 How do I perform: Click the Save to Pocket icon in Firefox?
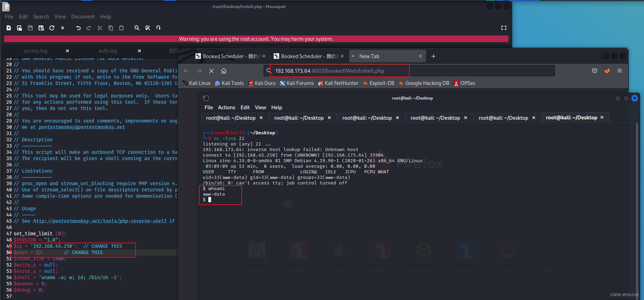[595, 71]
